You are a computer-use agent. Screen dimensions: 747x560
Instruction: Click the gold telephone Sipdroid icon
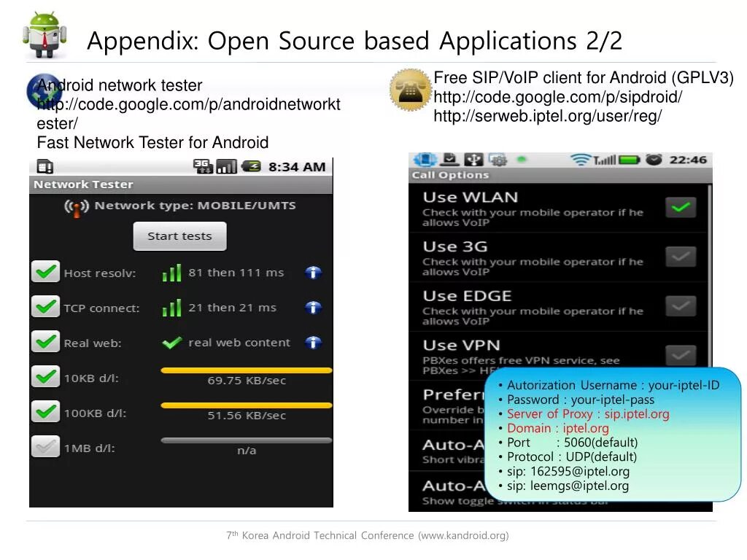[x=410, y=90]
